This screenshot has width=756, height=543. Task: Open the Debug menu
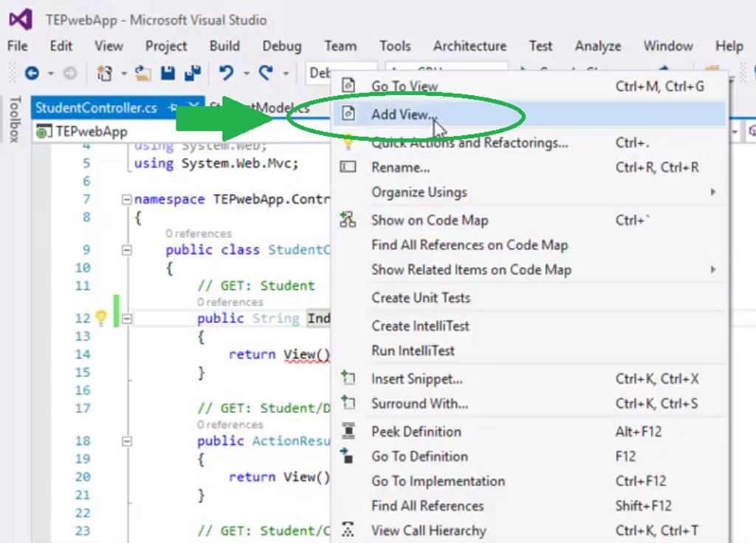pyautogui.click(x=281, y=46)
